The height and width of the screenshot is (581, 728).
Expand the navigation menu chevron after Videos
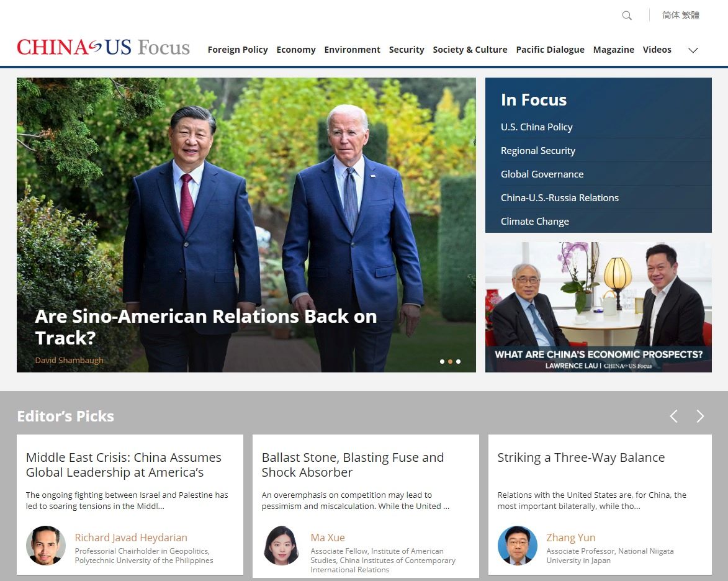pyautogui.click(x=693, y=50)
